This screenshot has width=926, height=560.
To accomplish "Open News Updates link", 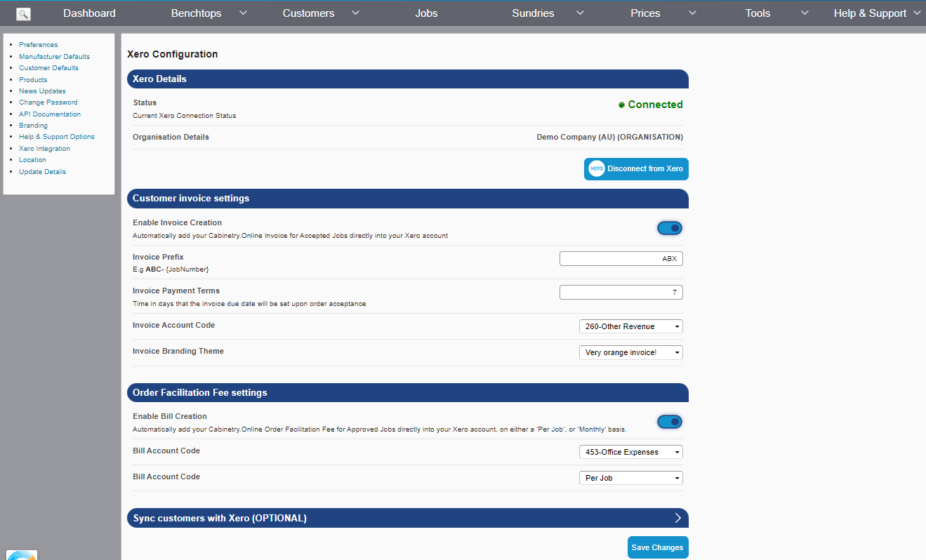I will 42,91.
